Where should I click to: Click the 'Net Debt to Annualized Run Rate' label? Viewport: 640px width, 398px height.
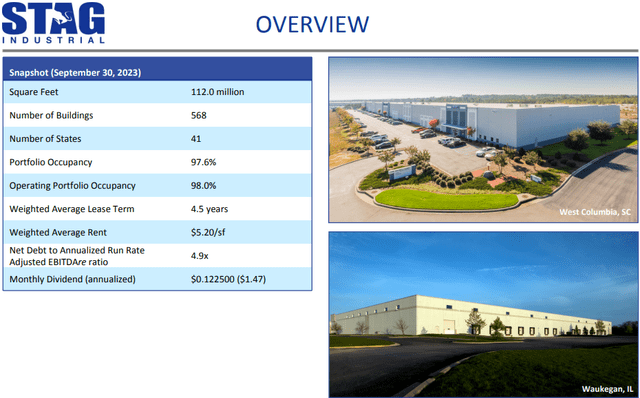[77, 256]
